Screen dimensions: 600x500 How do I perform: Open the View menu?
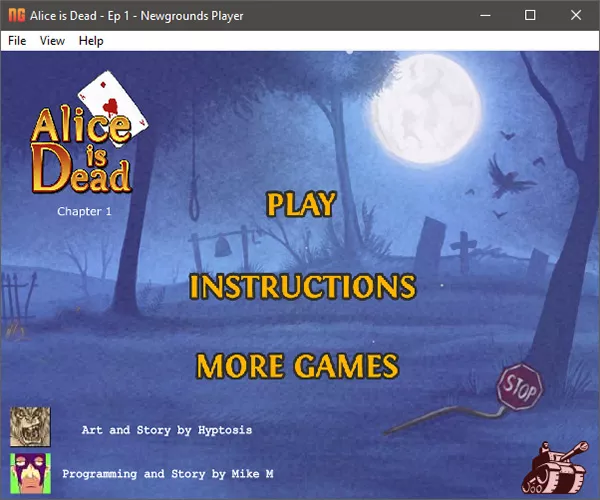[52, 41]
